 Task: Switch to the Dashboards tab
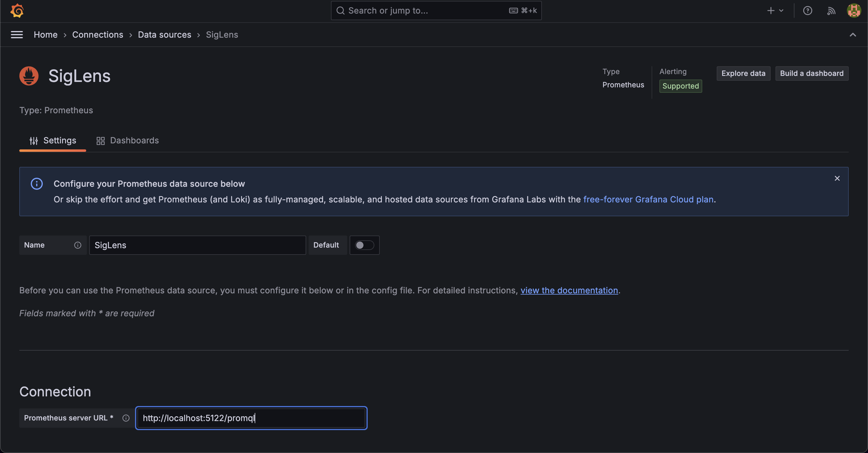tap(127, 140)
